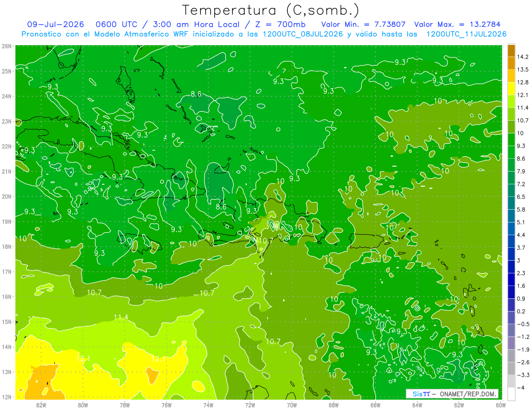Click longitude axis label "68W"
Screen dimensions: 532x411
coord(334,404)
